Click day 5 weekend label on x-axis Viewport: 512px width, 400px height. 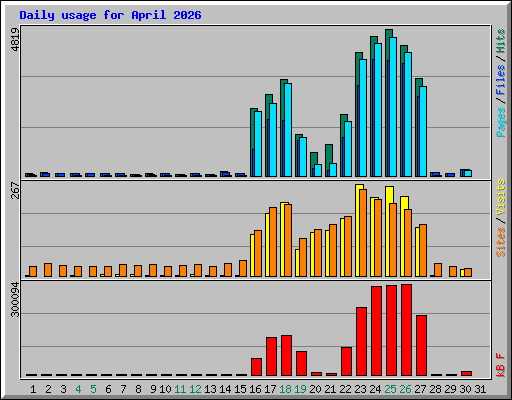click(93, 389)
